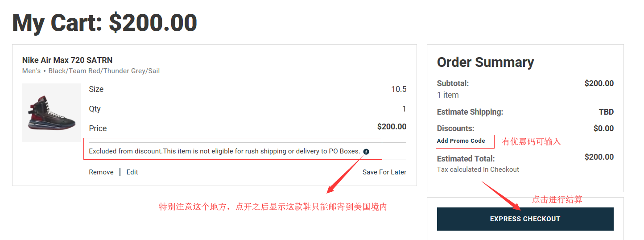Viewport: 644px width, 240px height.
Task: Click the Estimated Total label
Action: 466,159
